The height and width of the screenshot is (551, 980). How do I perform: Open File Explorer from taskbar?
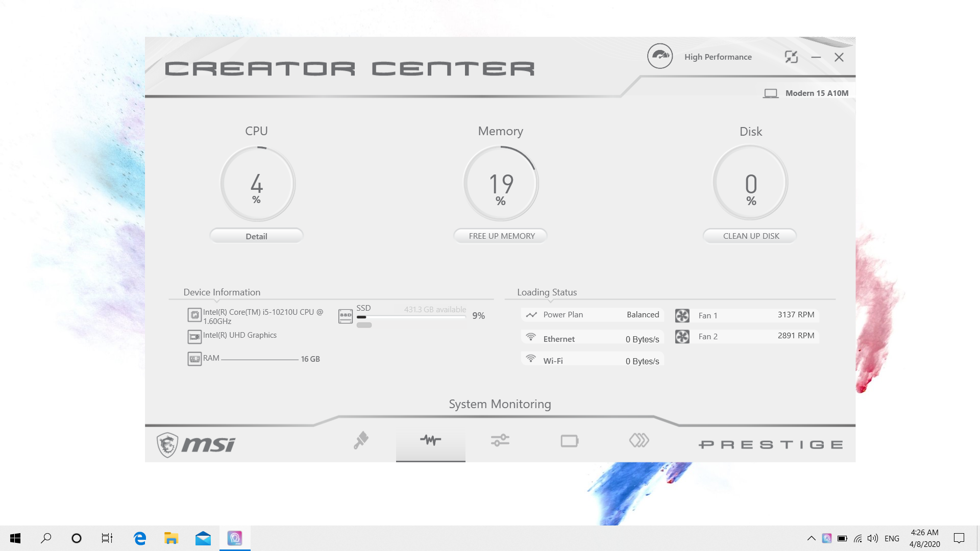171,538
